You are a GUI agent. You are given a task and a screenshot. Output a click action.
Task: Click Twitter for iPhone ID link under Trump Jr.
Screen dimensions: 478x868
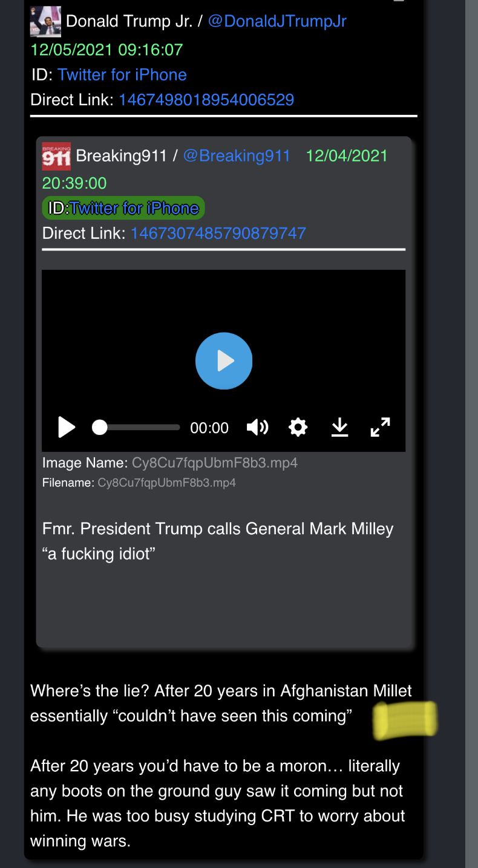(x=122, y=74)
